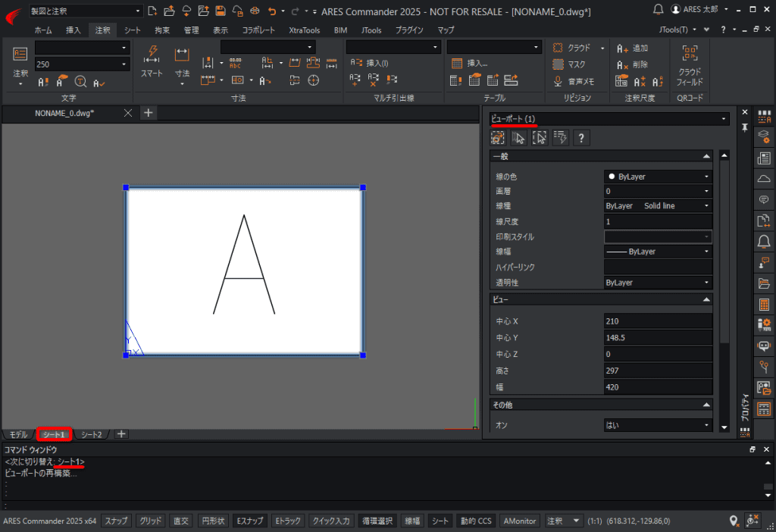Image resolution: width=776 pixels, height=532 pixels.
Task: Click the AMonitor button in the status bar
Action: point(520,521)
